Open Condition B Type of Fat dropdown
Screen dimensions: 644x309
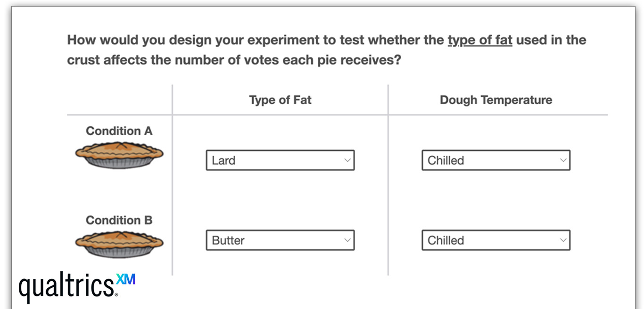tap(280, 240)
